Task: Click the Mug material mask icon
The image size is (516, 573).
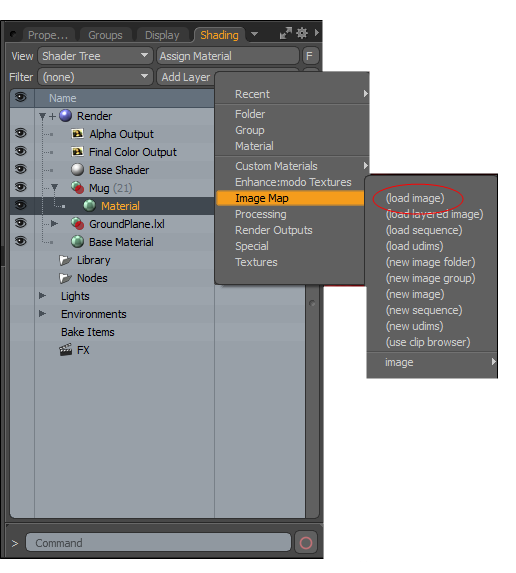Action: click(77, 188)
